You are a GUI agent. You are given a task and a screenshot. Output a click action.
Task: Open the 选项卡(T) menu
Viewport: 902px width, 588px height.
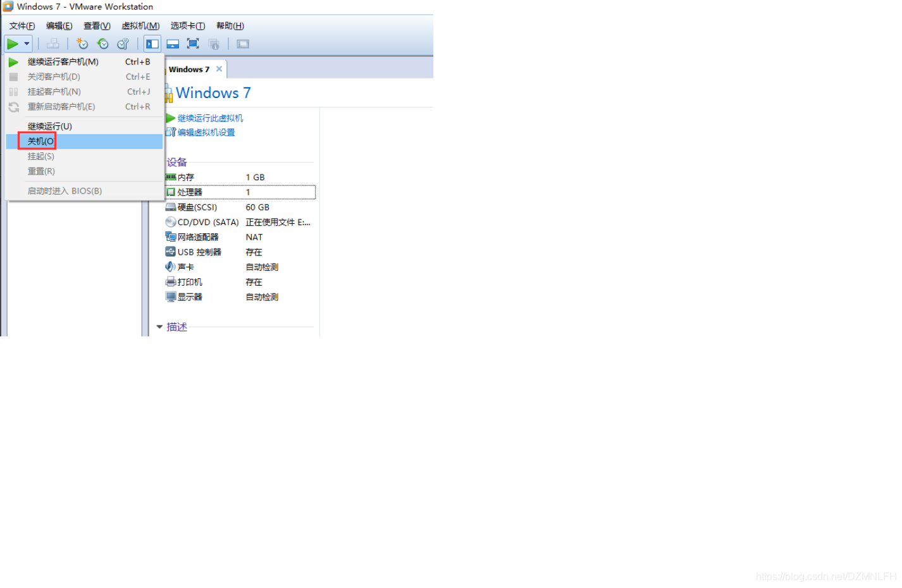(x=188, y=26)
